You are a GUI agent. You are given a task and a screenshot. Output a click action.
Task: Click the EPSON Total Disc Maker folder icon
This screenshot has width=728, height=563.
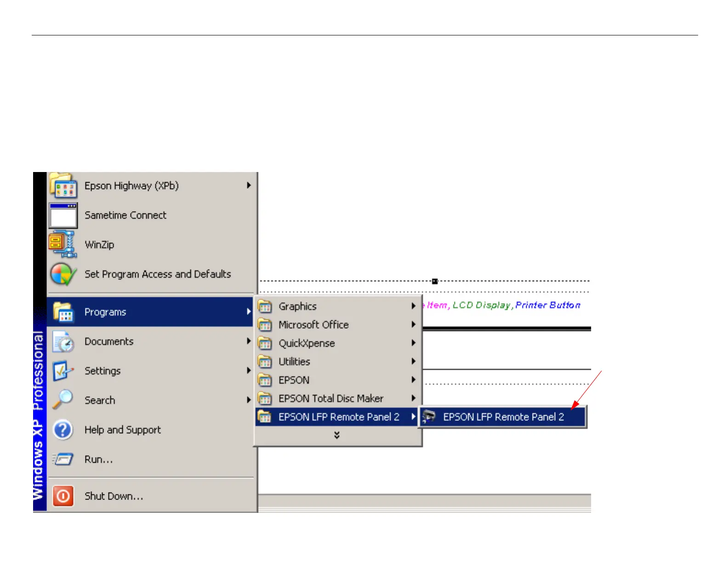[x=265, y=398]
